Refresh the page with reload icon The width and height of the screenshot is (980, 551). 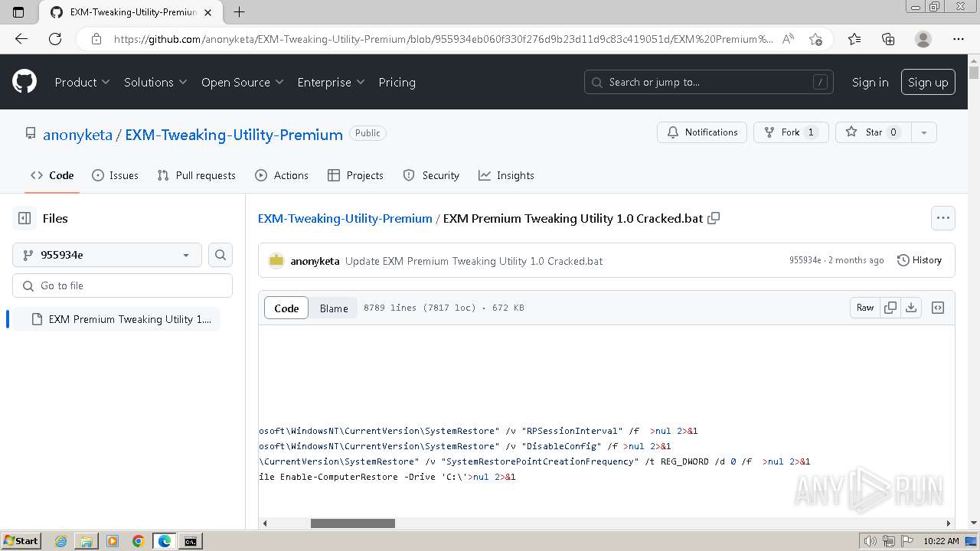[x=55, y=39]
